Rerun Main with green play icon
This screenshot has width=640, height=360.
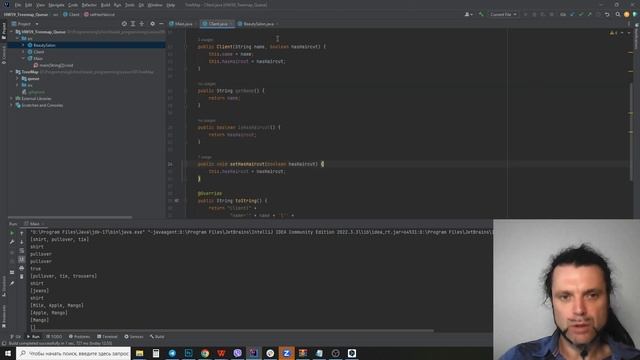(x=12, y=233)
